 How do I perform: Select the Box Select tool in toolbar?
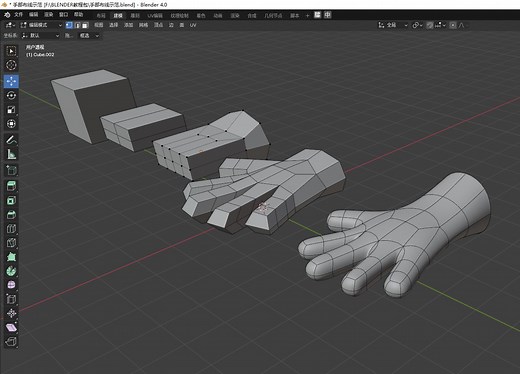(11, 51)
